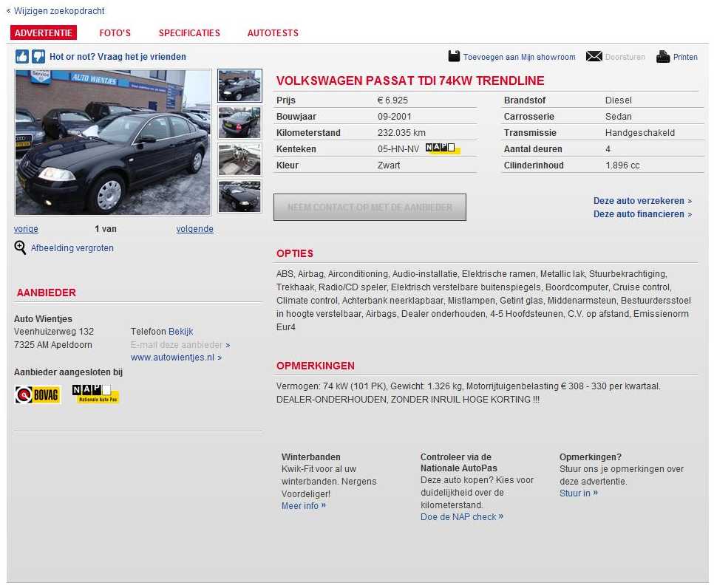
Task: Open the SPECIFICATIES tab
Action: click(189, 33)
